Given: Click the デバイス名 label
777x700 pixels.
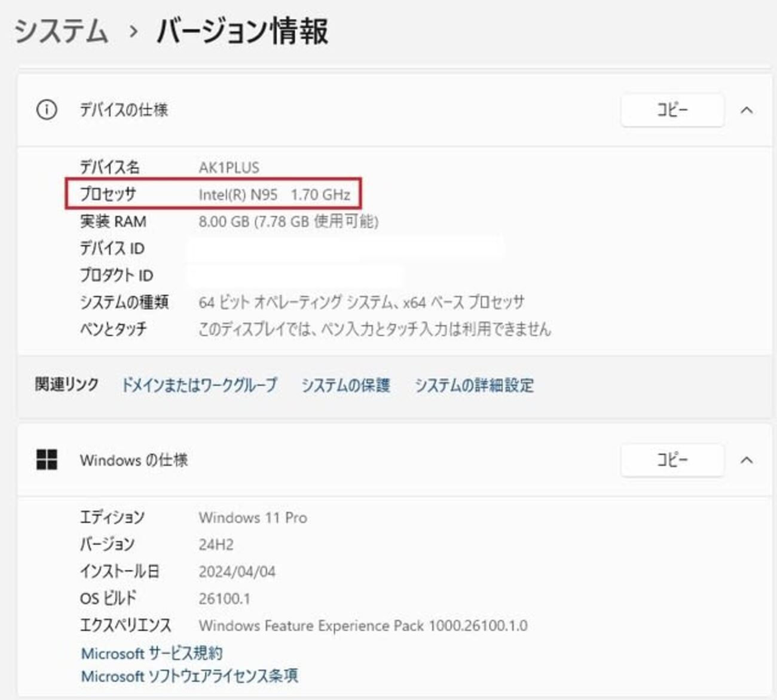Looking at the screenshot, I should pyautogui.click(x=110, y=167).
